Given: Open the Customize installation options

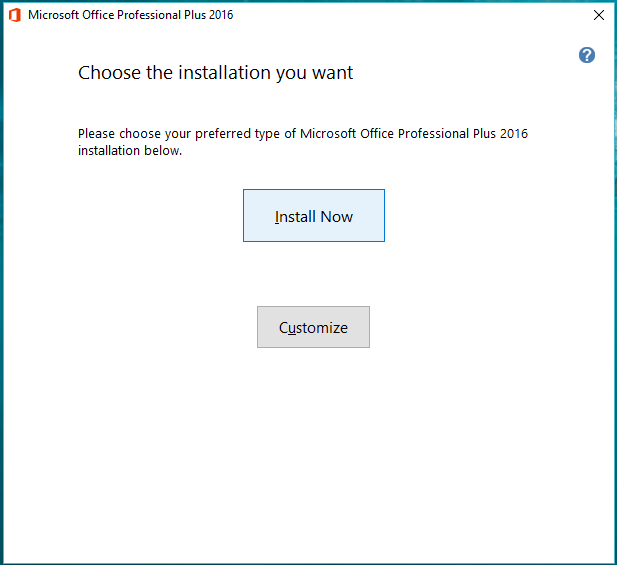Looking at the screenshot, I should pos(313,327).
